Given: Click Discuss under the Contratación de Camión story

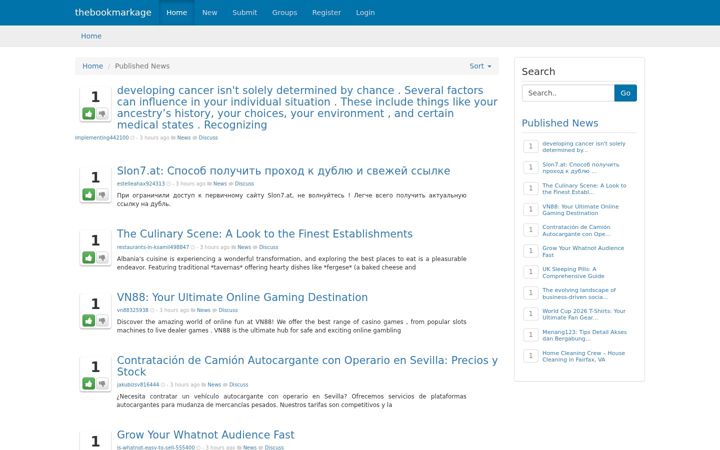Looking at the screenshot, I should coord(238,385).
